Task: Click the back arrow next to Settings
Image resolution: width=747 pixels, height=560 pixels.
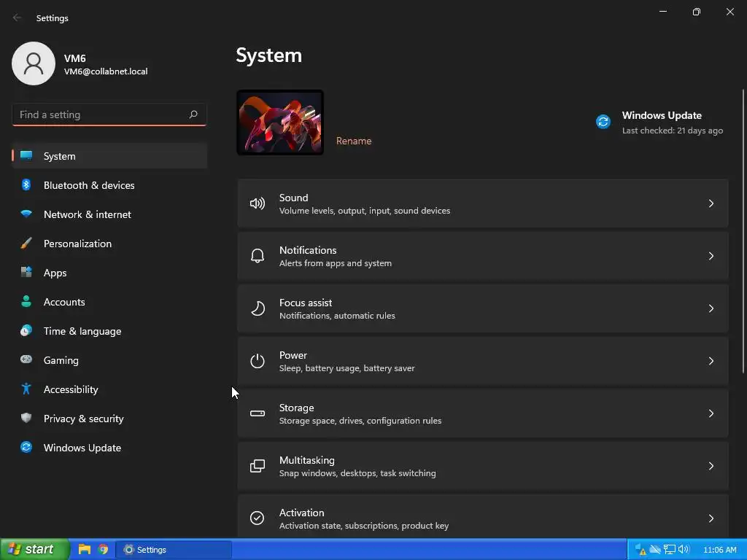Action: pyautogui.click(x=18, y=17)
